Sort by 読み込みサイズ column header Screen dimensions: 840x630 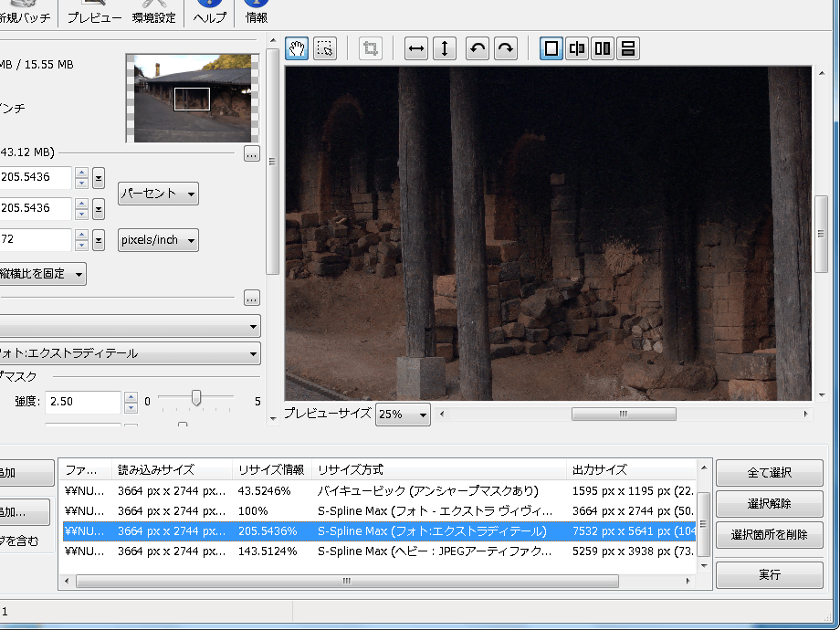coord(172,470)
